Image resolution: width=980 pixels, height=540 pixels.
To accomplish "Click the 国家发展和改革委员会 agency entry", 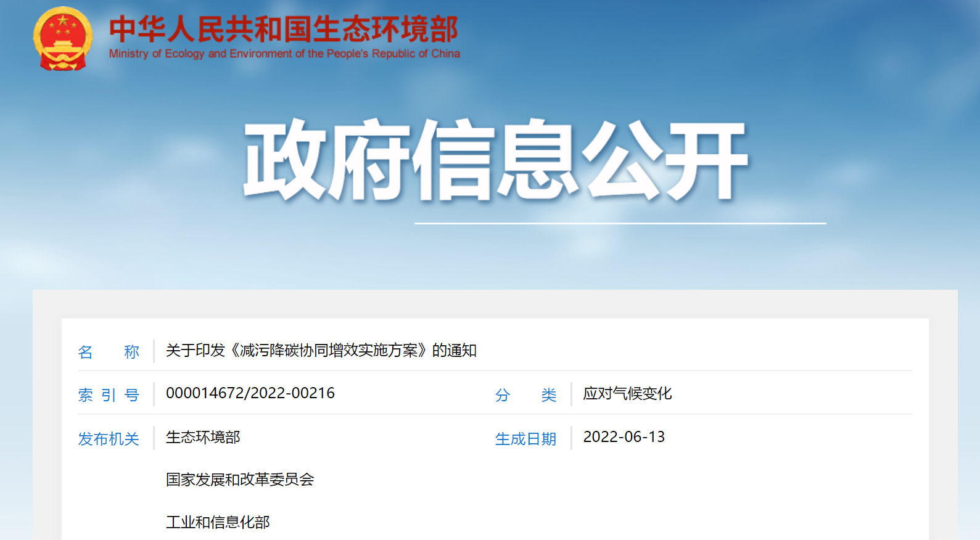I will [240, 480].
